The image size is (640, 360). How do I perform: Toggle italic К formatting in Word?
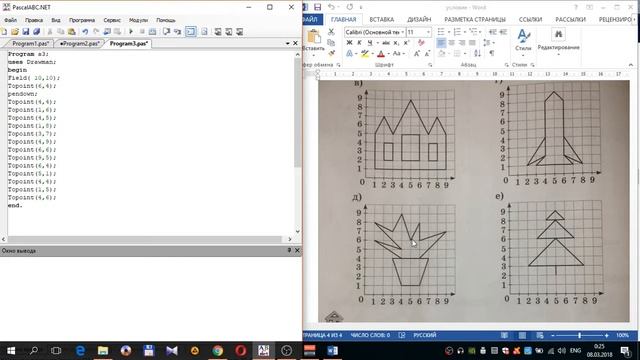pyautogui.click(x=359, y=42)
